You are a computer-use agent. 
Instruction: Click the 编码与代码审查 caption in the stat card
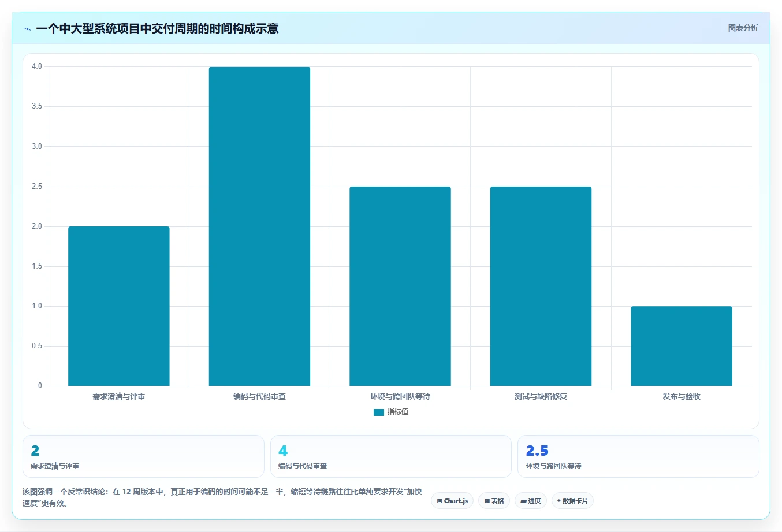(303, 466)
